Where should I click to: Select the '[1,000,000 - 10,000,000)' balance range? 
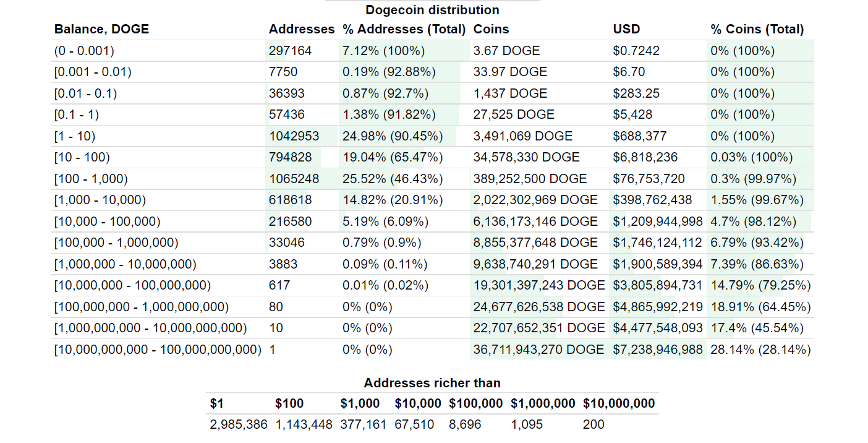pos(126,264)
